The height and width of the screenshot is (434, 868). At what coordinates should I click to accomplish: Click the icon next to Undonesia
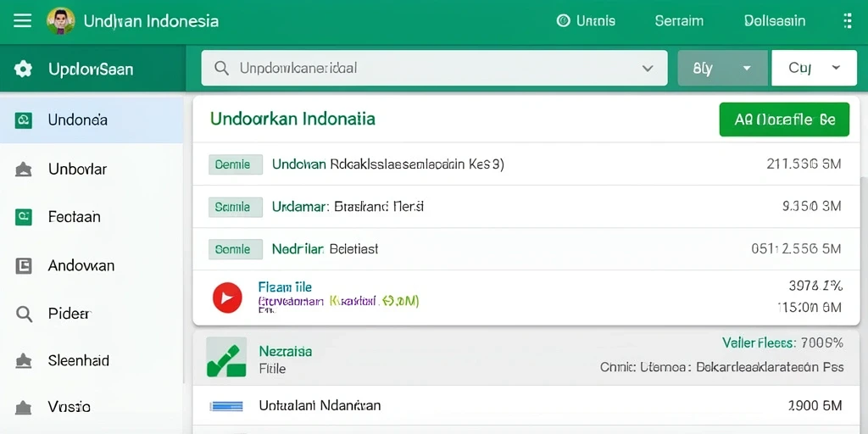coord(23,120)
